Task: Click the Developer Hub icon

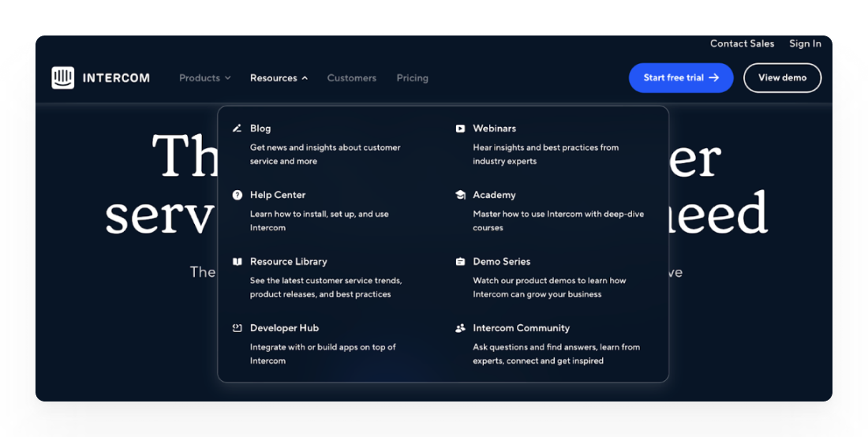Action: 238,328
